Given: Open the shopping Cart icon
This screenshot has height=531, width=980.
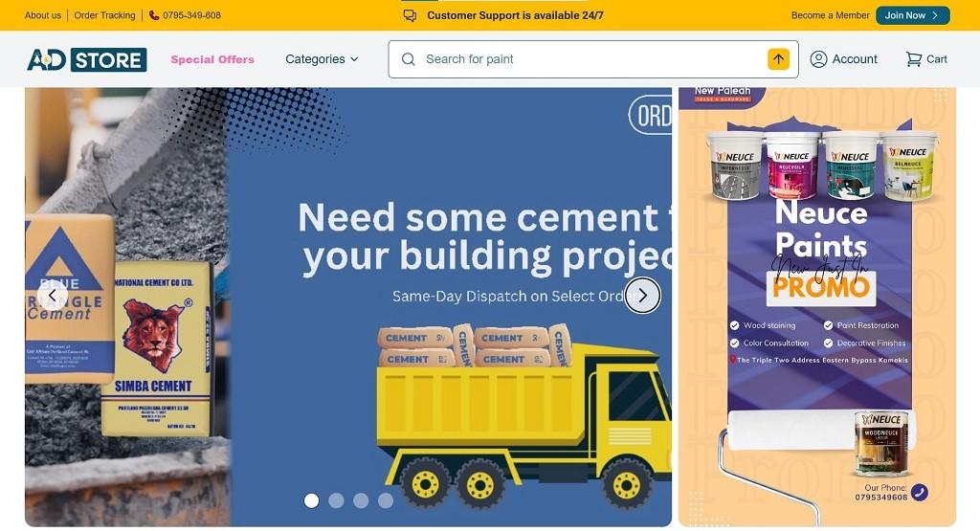Looking at the screenshot, I should click(914, 59).
